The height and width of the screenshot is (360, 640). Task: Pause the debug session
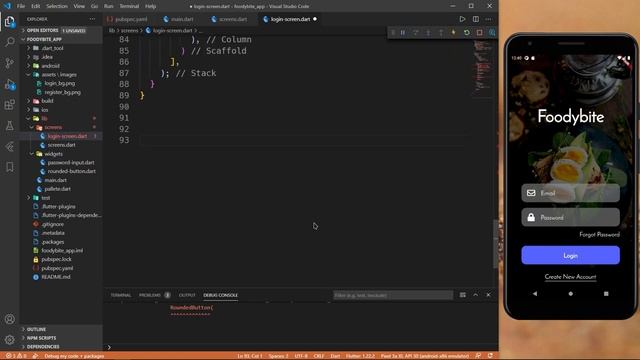pos(403,33)
